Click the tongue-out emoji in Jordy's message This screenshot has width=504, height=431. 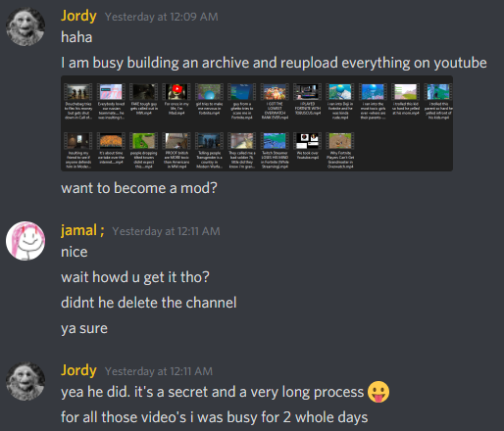point(378,392)
